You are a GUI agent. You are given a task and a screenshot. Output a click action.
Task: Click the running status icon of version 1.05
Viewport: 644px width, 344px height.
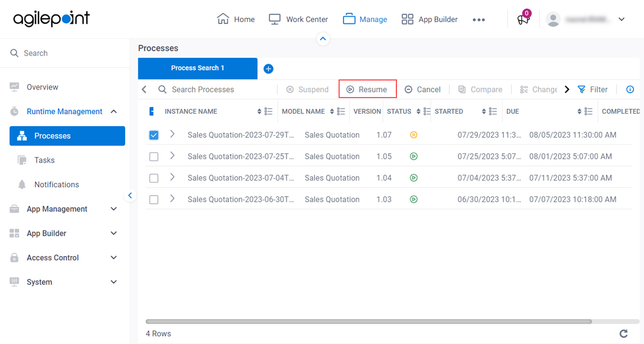tap(414, 156)
